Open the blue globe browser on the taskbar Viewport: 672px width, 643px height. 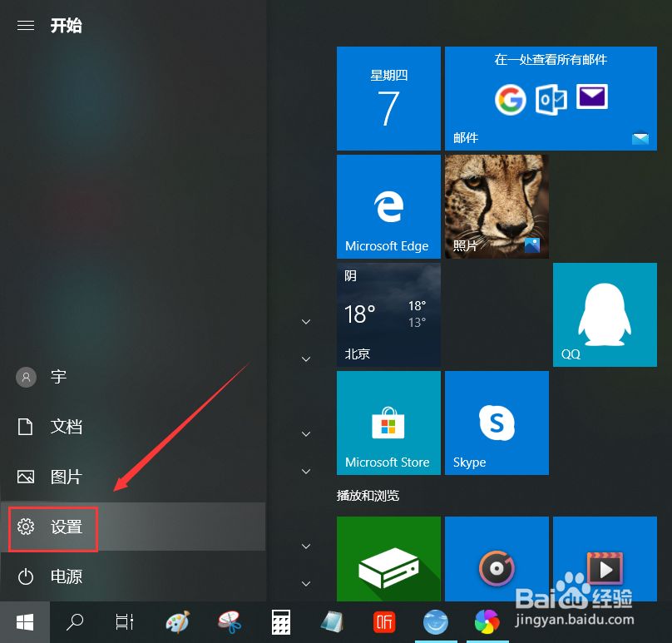coord(436,622)
